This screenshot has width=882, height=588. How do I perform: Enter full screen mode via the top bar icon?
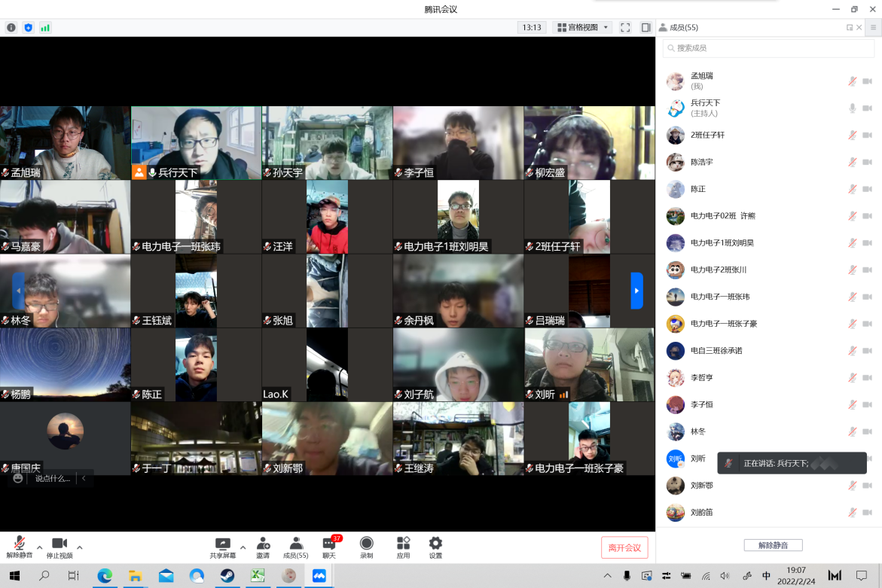click(625, 27)
